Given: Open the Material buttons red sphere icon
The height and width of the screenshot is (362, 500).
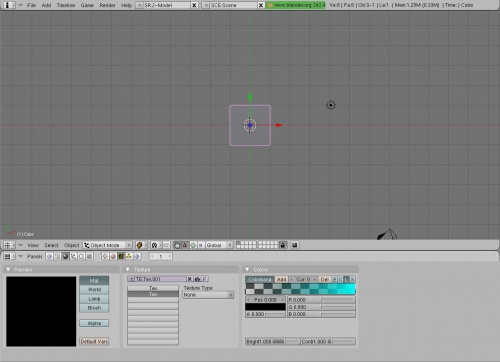Looking at the screenshot, I should pos(113,256).
